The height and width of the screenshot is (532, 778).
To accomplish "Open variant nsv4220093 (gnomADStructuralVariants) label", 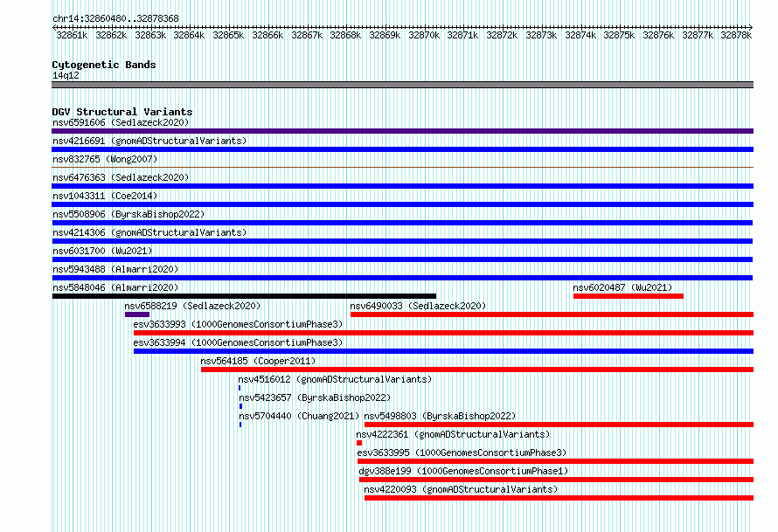I will [x=461, y=489].
